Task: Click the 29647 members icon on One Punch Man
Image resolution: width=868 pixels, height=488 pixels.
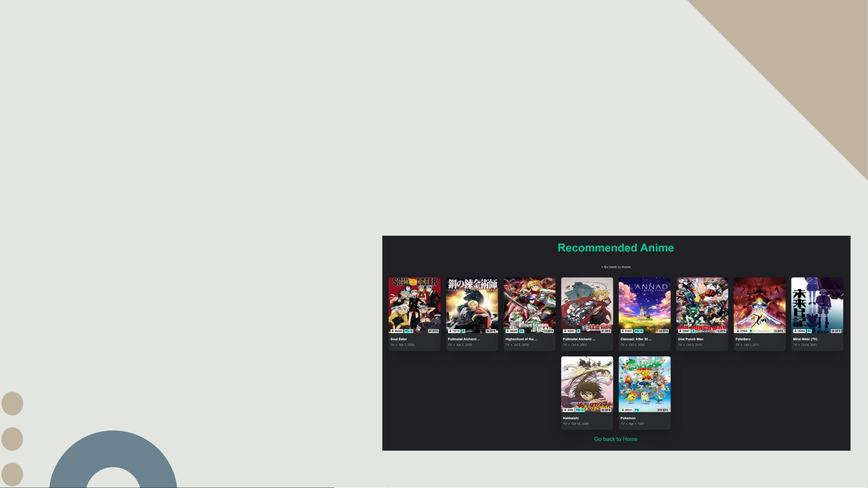Action: tap(680, 331)
